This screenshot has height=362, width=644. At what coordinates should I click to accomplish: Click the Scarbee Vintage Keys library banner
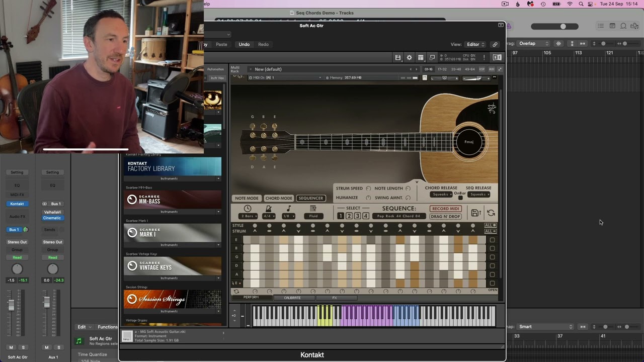click(173, 266)
